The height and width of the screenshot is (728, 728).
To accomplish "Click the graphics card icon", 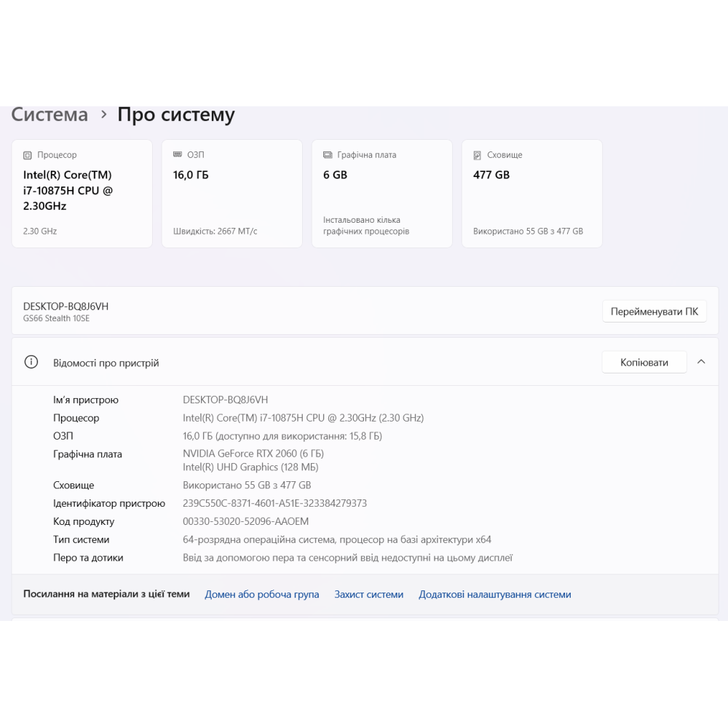I will tap(328, 155).
